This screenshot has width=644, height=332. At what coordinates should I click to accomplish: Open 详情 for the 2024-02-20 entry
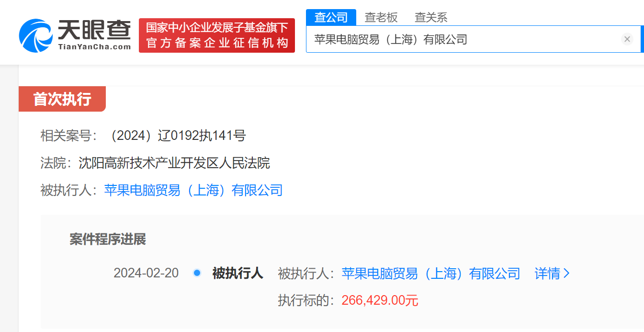[x=547, y=274]
